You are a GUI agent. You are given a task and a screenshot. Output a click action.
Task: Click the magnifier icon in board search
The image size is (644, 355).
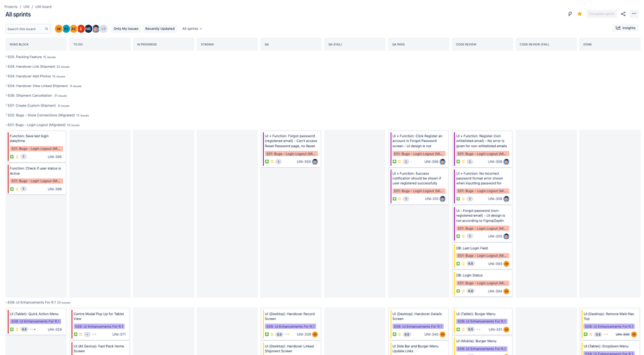(x=46, y=29)
